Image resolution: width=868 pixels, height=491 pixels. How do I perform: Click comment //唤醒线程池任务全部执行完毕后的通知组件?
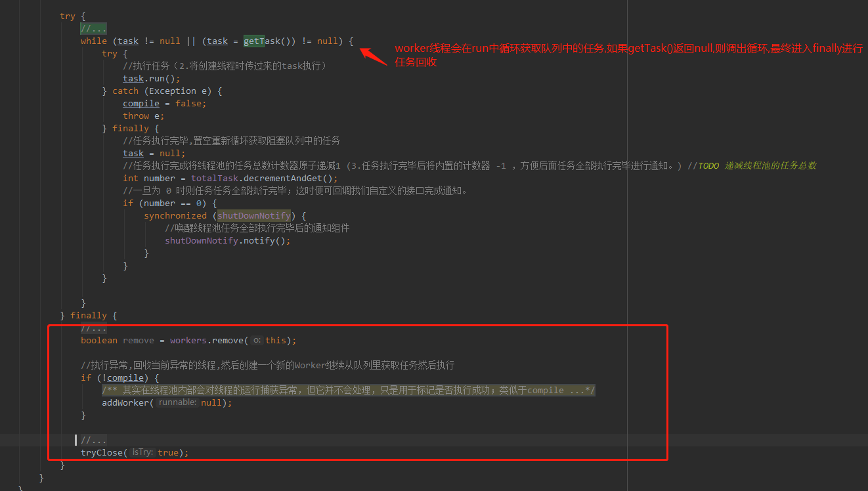click(257, 228)
